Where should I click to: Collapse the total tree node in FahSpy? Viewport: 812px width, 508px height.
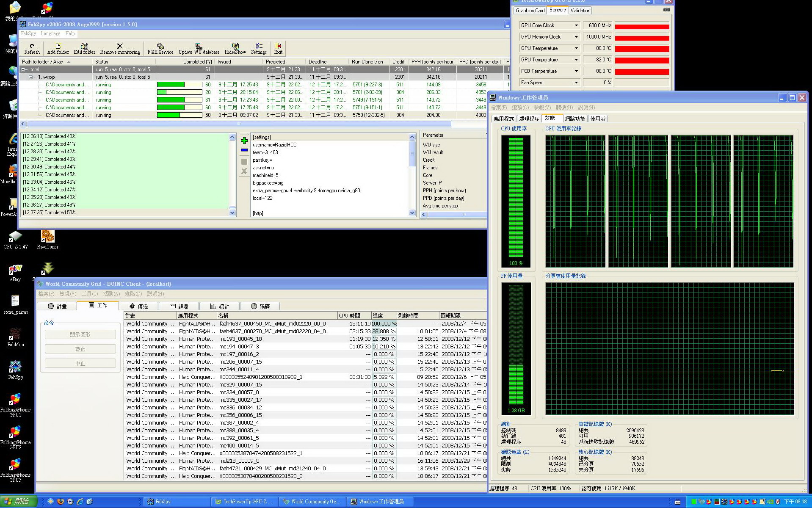tap(24, 69)
